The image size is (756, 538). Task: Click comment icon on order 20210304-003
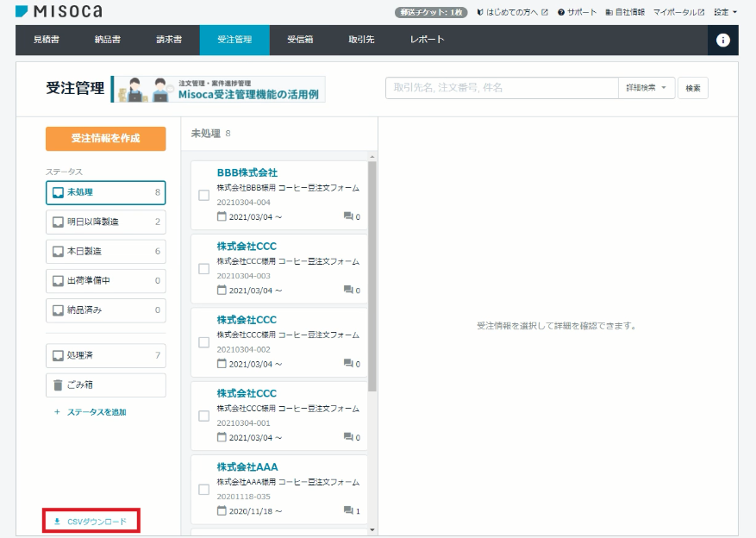(x=348, y=290)
